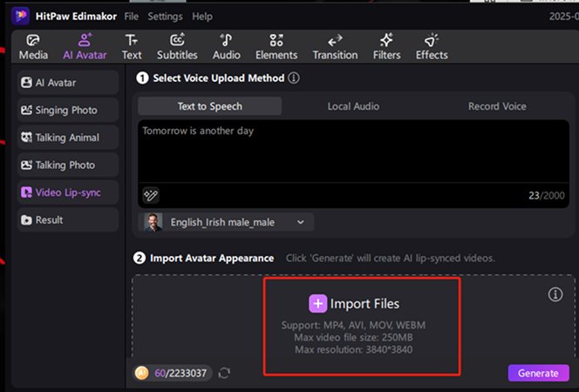The height and width of the screenshot is (392, 579).
Task: Open the File menu
Action: (x=132, y=17)
